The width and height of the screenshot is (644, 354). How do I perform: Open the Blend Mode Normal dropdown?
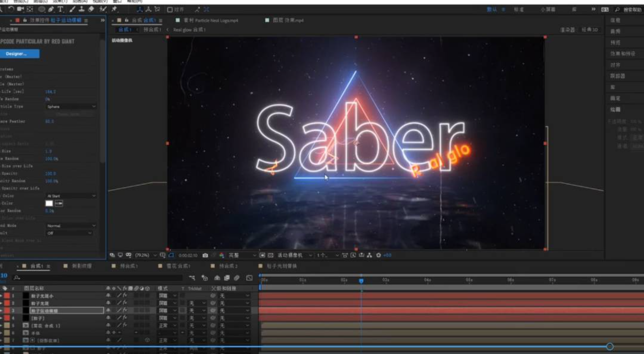[x=71, y=226]
